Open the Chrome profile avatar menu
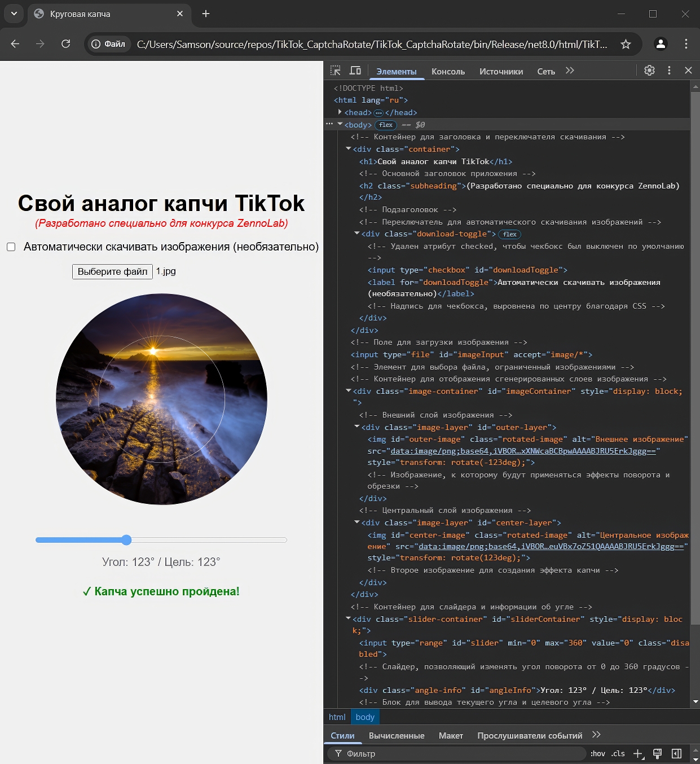700x764 pixels. coord(661,44)
